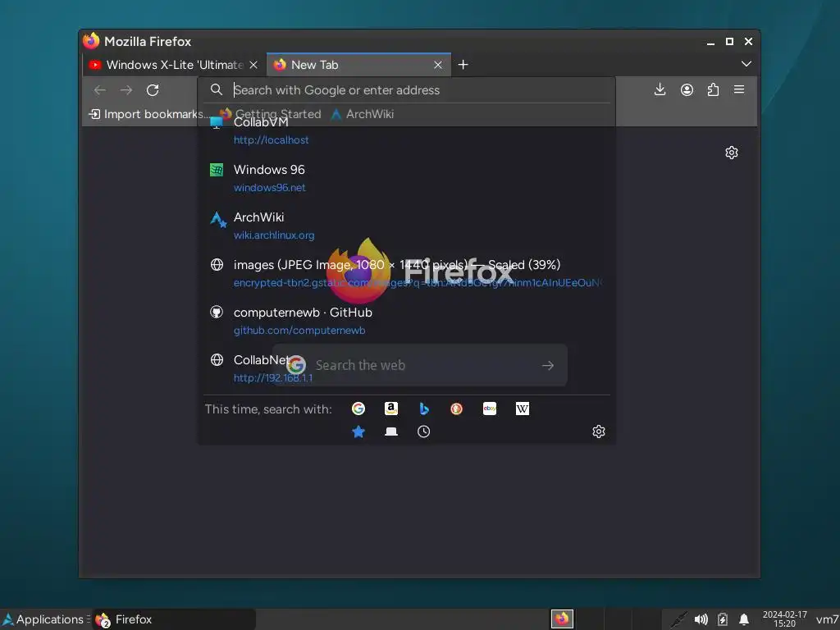Open the images JPEG Image suggestion
This screenshot has width=840, height=630.
point(407,274)
